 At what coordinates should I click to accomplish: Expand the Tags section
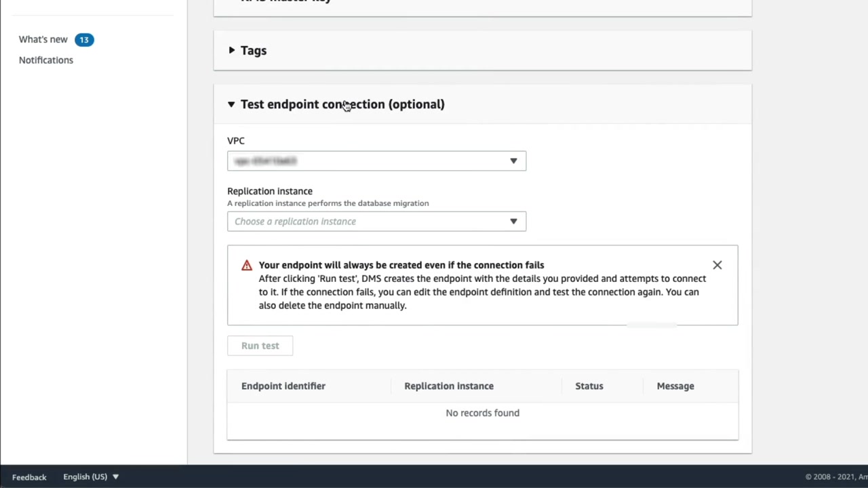[x=254, y=50]
